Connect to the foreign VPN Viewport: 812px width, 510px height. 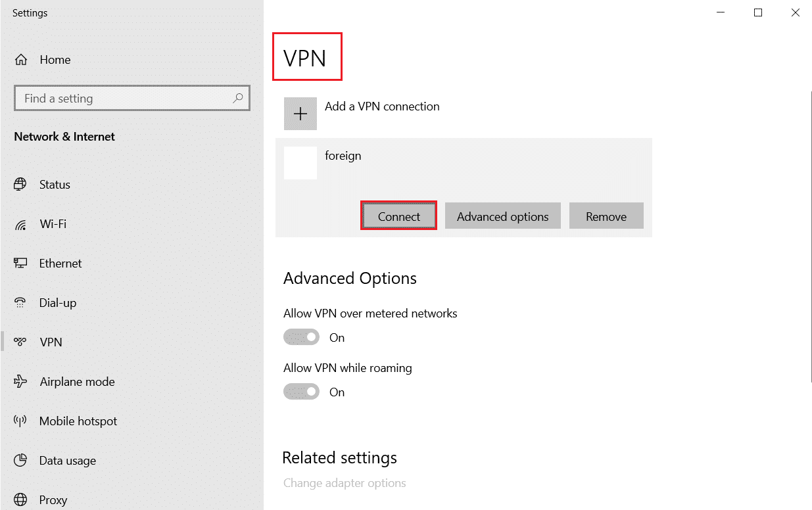(x=398, y=216)
